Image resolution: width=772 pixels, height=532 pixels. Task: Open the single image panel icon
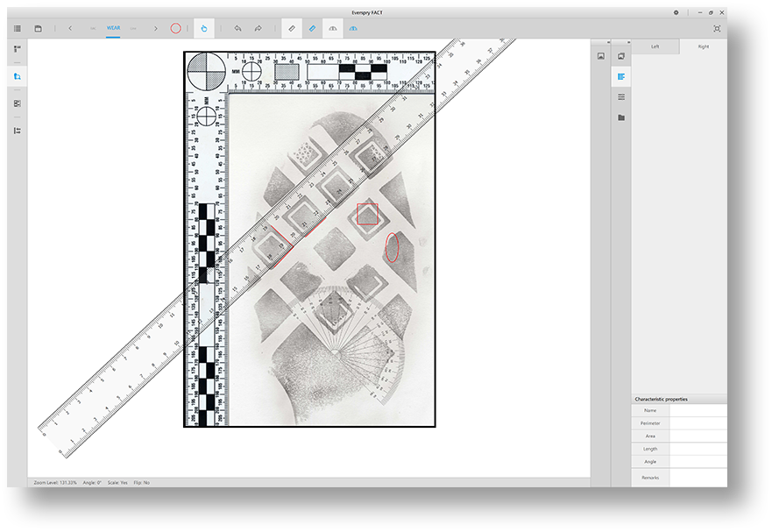pos(600,56)
